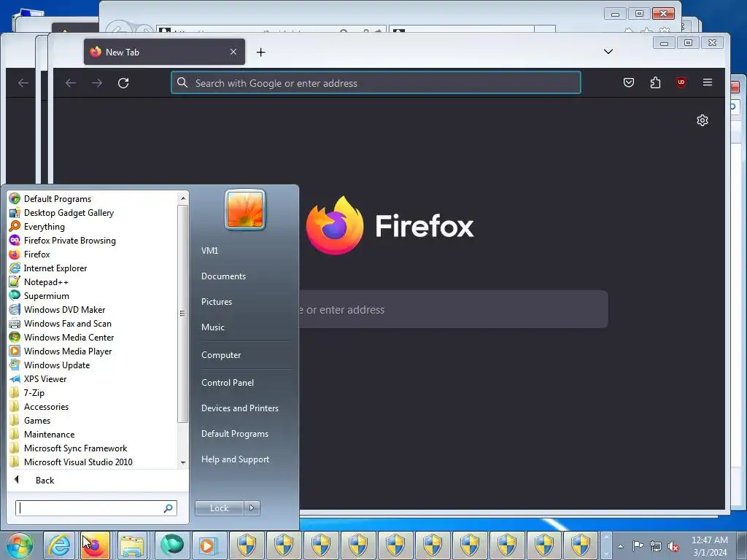Open Documents from Start menu
Screen dimensions: 747x560
pyautogui.click(x=223, y=276)
